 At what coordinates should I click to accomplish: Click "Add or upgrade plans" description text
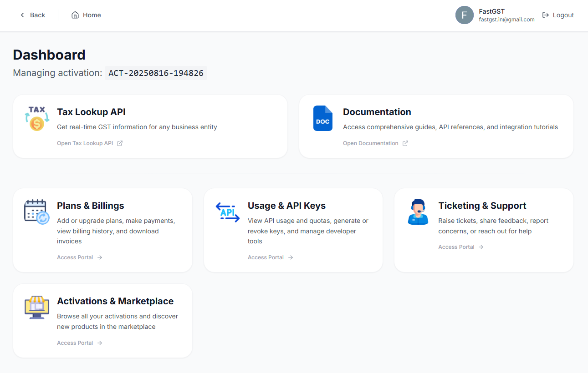(x=116, y=231)
